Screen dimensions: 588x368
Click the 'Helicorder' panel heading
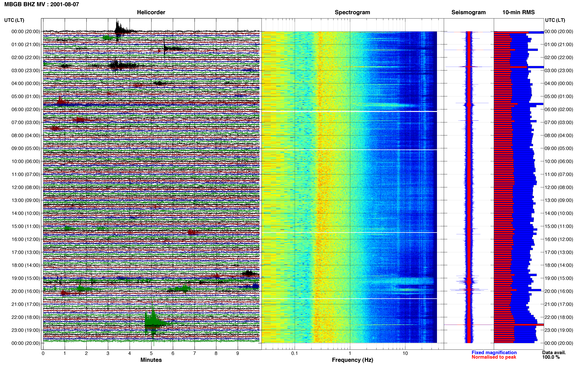tap(151, 12)
